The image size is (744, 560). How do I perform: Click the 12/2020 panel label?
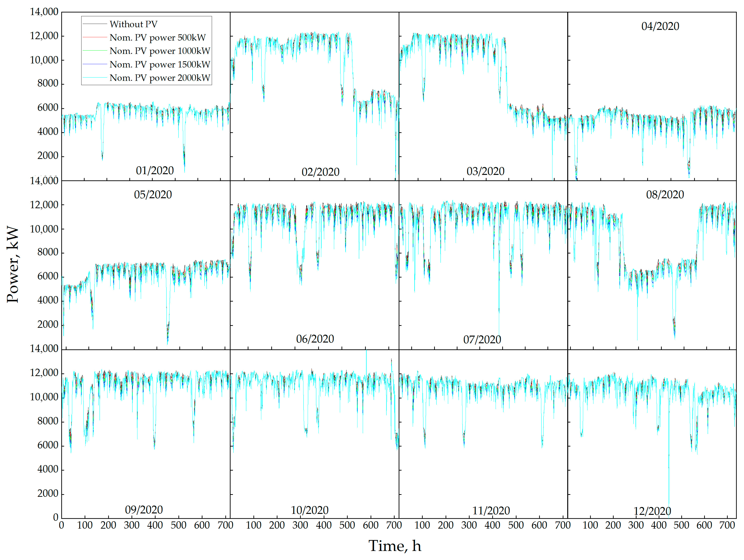coord(652,511)
